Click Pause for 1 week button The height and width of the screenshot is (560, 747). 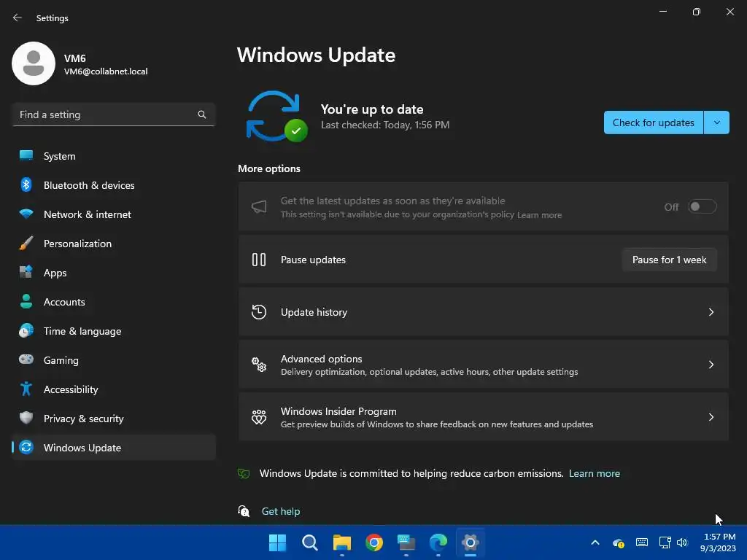(x=670, y=260)
